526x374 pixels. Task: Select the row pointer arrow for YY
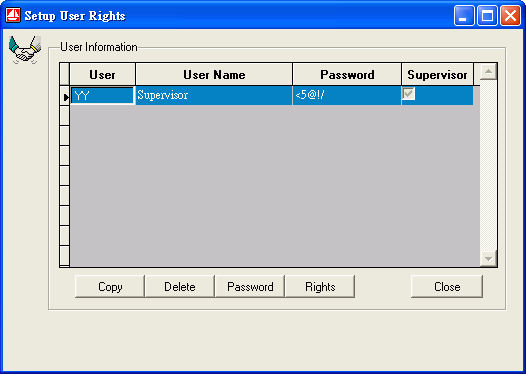pos(65,96)
